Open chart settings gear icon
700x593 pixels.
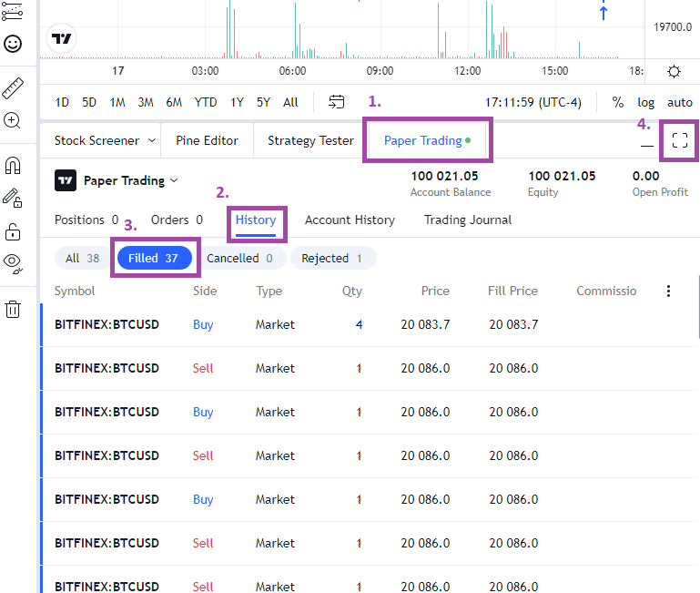674,71
